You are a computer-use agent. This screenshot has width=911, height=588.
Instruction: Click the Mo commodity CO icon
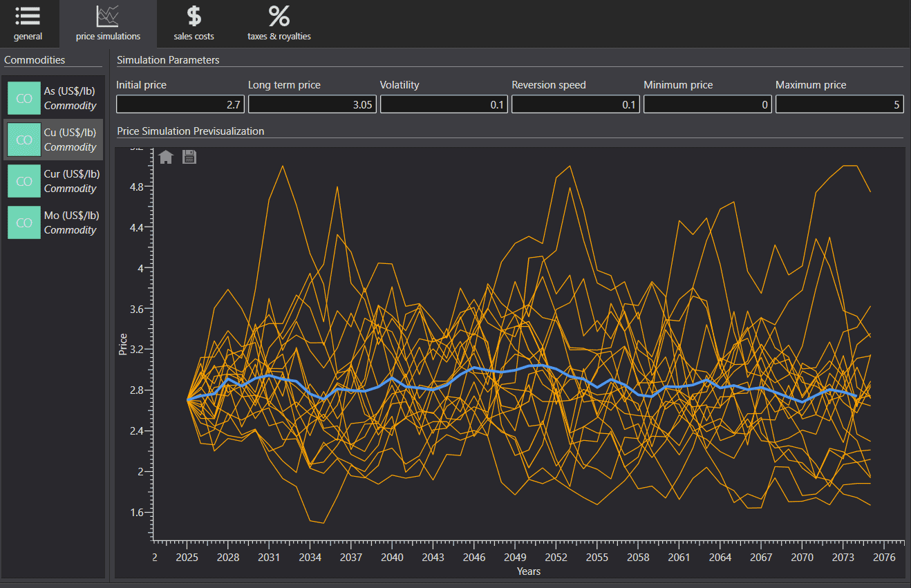pos(24,222)
